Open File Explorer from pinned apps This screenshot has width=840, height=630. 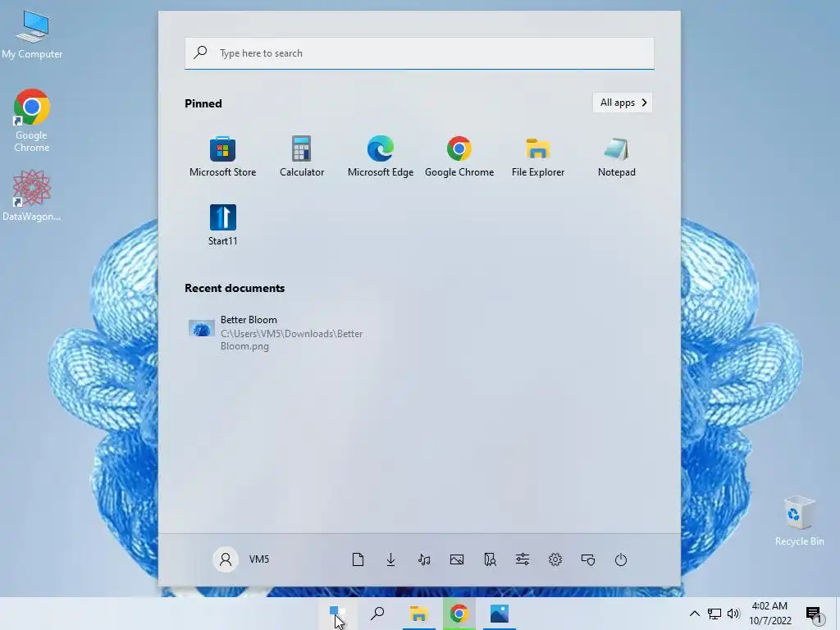538,157
